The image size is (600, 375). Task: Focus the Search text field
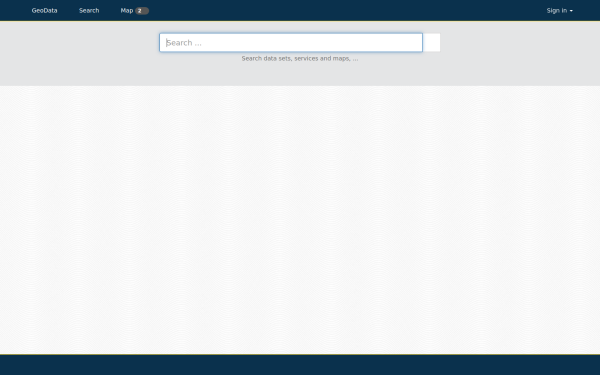pyautogui.click(x=291, y=42)
